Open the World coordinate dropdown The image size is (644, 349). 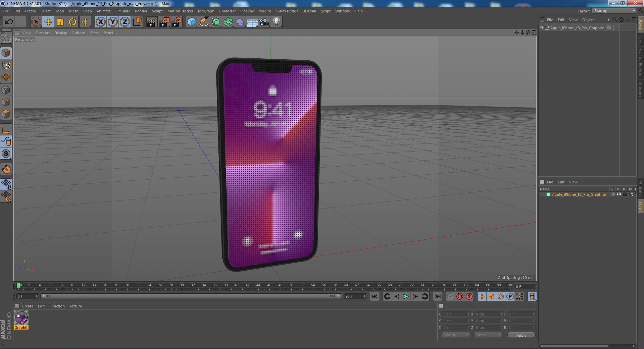click(x=455, y=335)
